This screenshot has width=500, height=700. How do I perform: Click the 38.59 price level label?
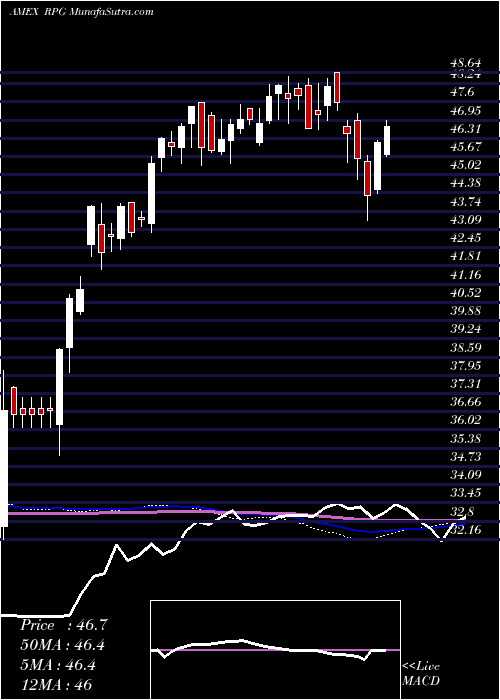click(x=465, y=347)
